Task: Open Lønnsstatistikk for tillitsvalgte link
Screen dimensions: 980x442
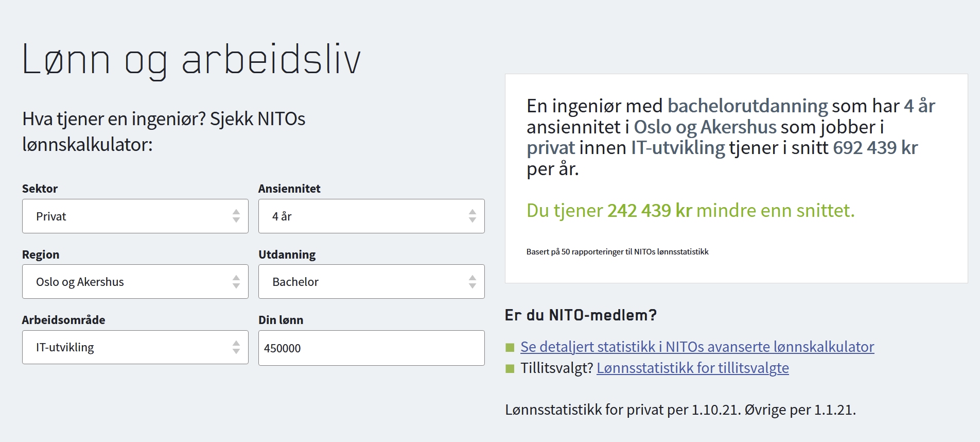Action: 693,368
